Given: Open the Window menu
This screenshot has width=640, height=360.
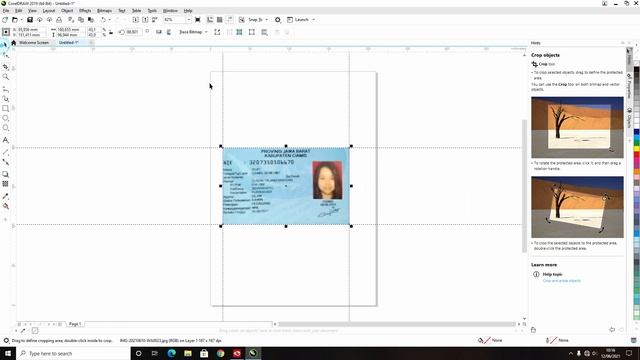Looking at the screenshot, I should point(170,11).
